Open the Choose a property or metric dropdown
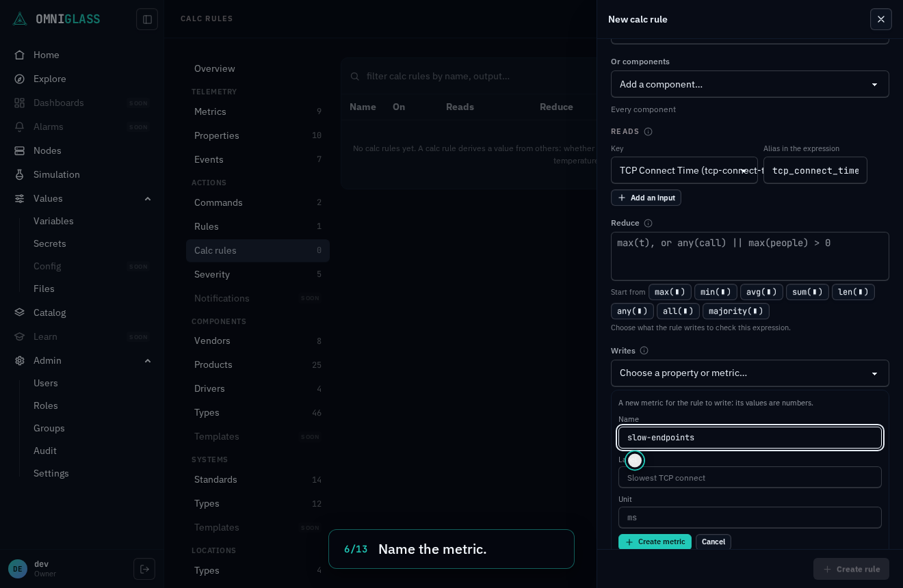The image size is (903, 588). click(x=750, y=373)
